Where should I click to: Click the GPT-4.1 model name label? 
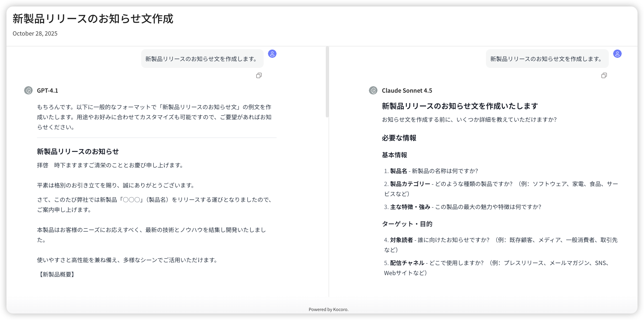(x=47, y=91)
